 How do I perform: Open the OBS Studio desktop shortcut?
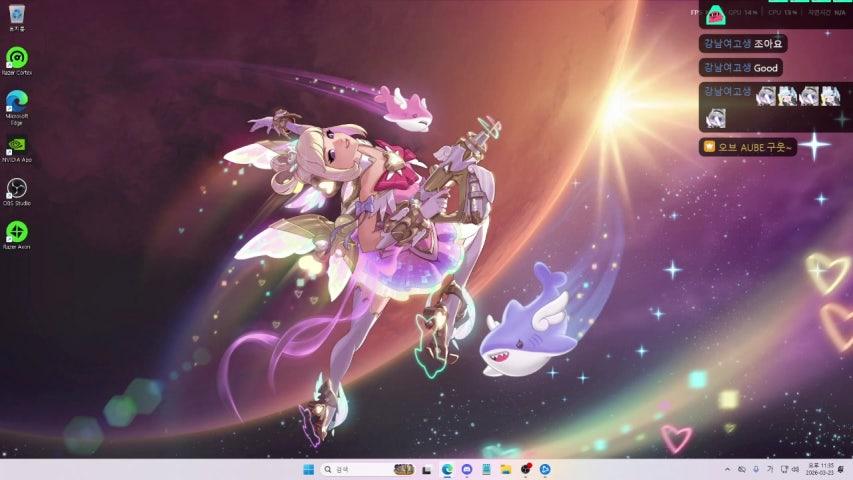tap(17, 190)
